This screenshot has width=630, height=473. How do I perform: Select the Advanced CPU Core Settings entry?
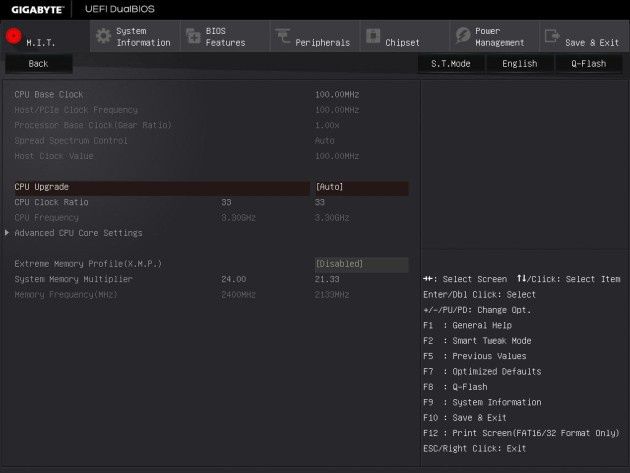click(x=78, y=233)
